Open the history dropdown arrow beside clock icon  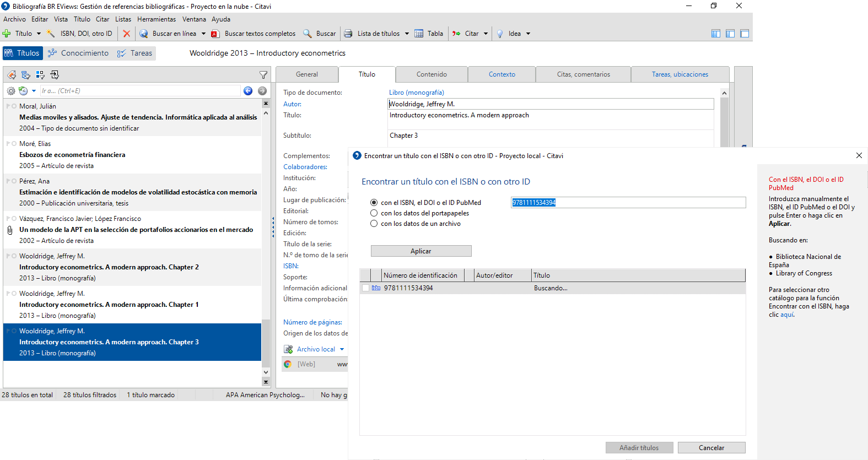34,91
